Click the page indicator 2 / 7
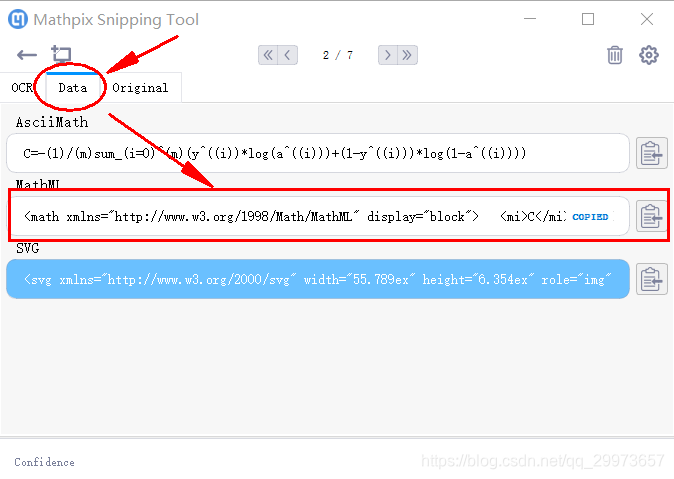 (x=338, y=55)
